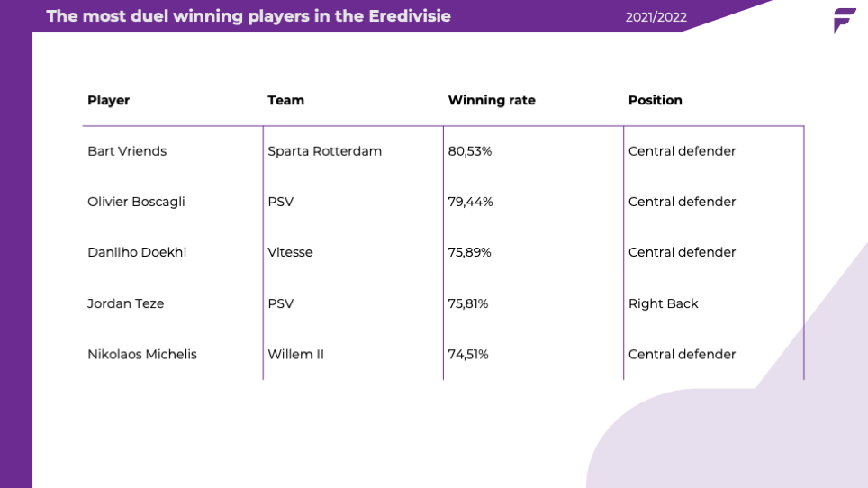Select the 74,51% winning rate value
Viewport: 868px width, 488px height.
click(468, 355)
